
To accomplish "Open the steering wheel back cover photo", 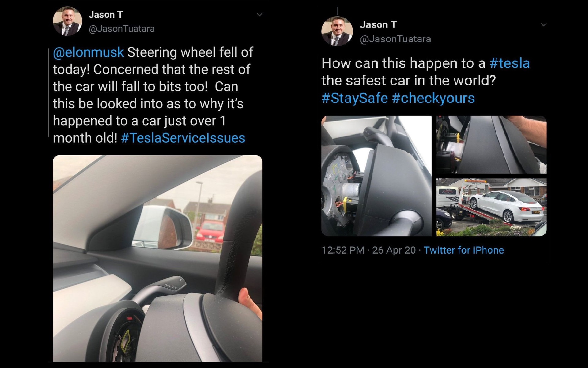I will pyautogui.click(x=491, y=144).
